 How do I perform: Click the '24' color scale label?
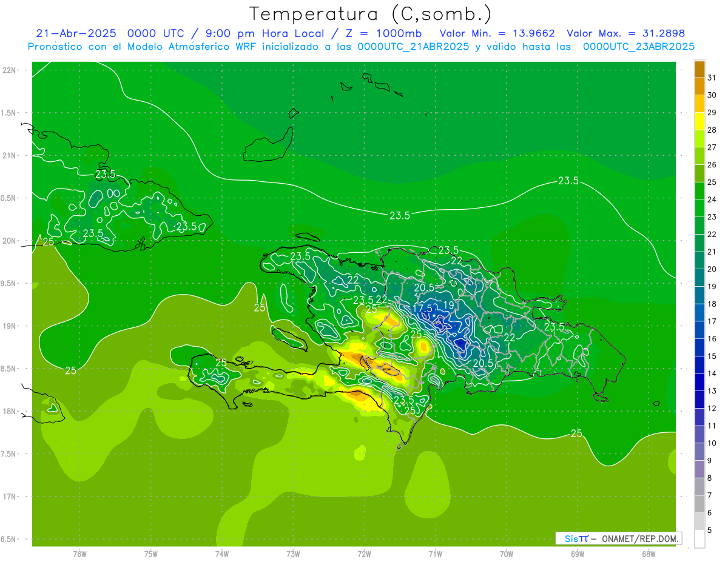point(712,199)
